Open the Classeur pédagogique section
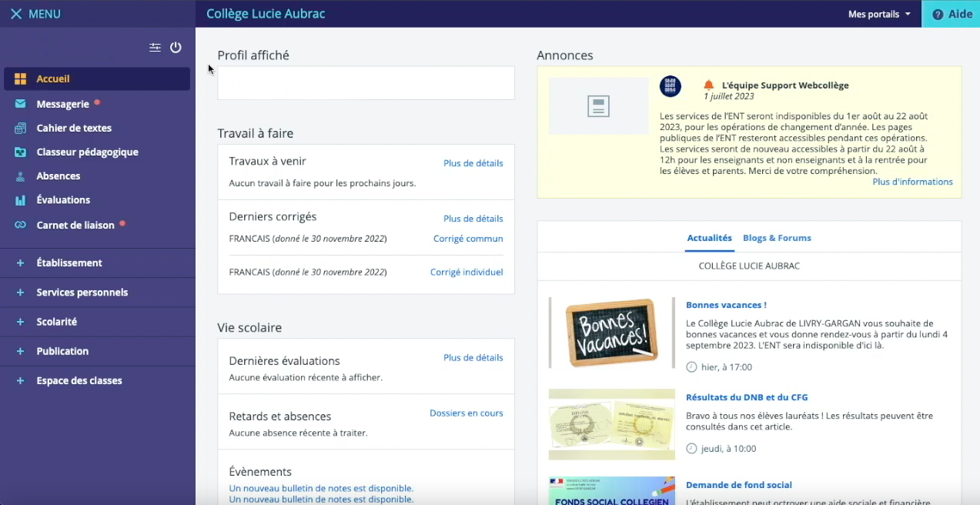The width and height of the screenshot is (980, 505). [88, 152]
